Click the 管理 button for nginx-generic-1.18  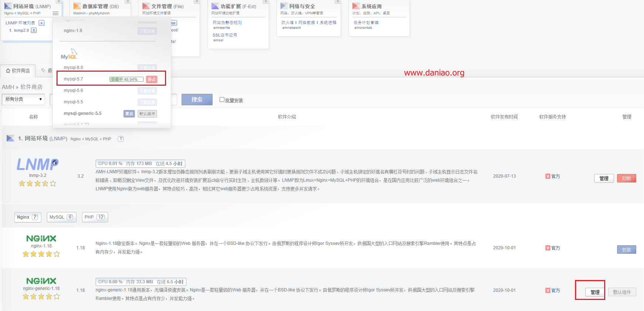point(595,292)
